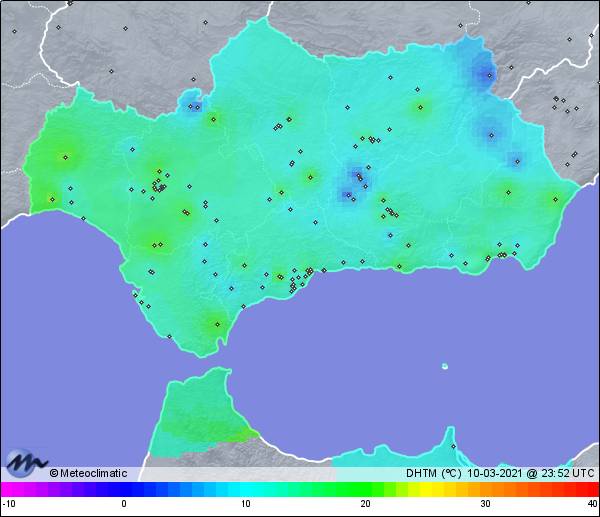Click the 20 scale label
The width and height of the screenshot is (600, 517).
pos(365,504)
